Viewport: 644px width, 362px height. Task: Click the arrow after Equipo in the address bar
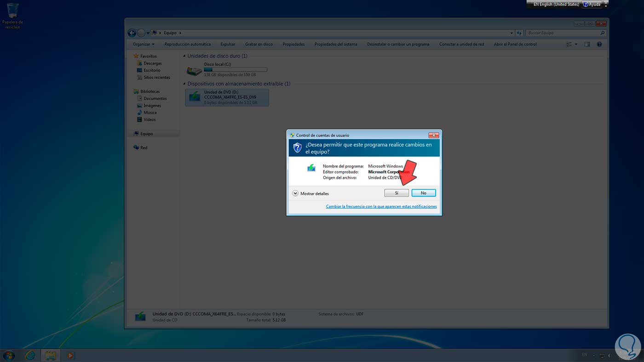[180, 33]
